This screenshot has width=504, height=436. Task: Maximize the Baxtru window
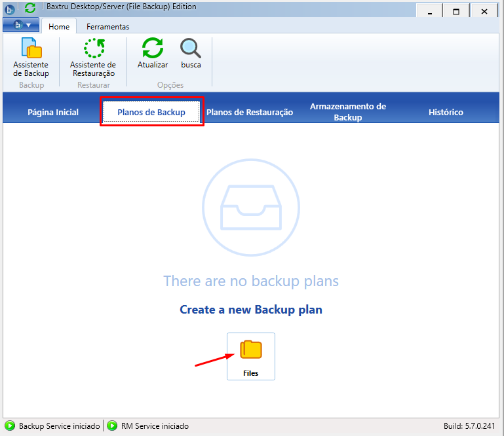pos(456,12)
